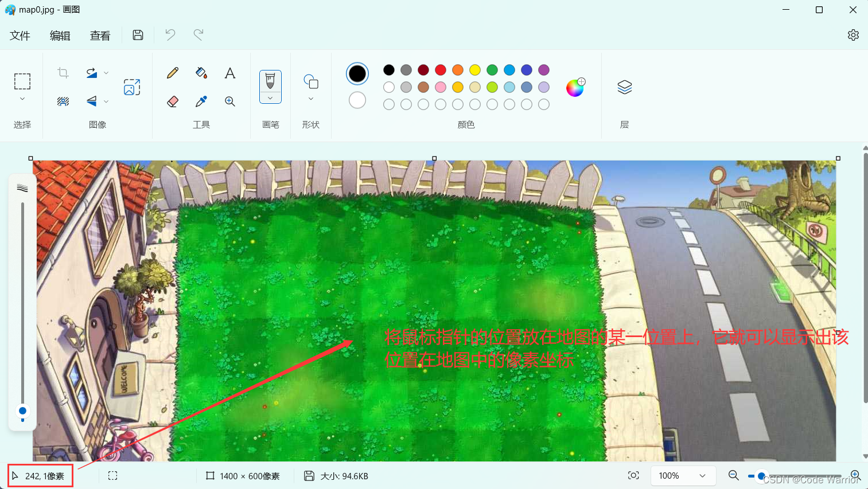The image size is (868, 489).
Task: Pick the orange palette swatch
Action: (x=458, y=70)
